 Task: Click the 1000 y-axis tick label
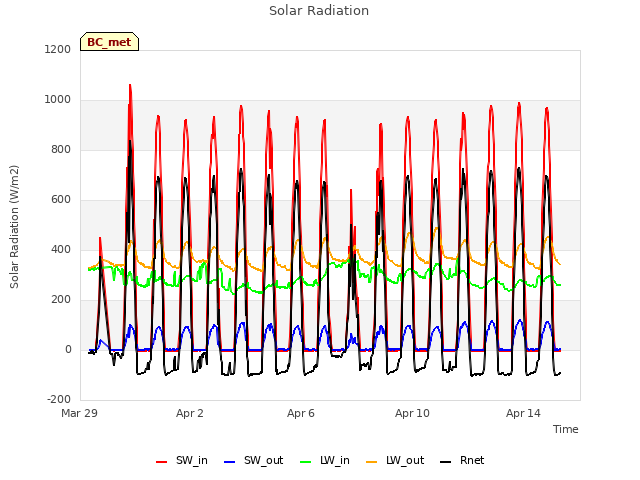58,100
